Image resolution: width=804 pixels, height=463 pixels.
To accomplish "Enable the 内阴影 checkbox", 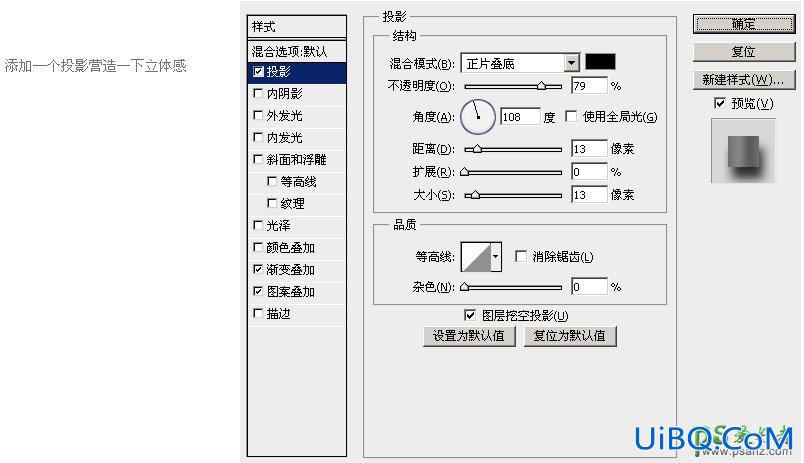I will coord(258,93).
